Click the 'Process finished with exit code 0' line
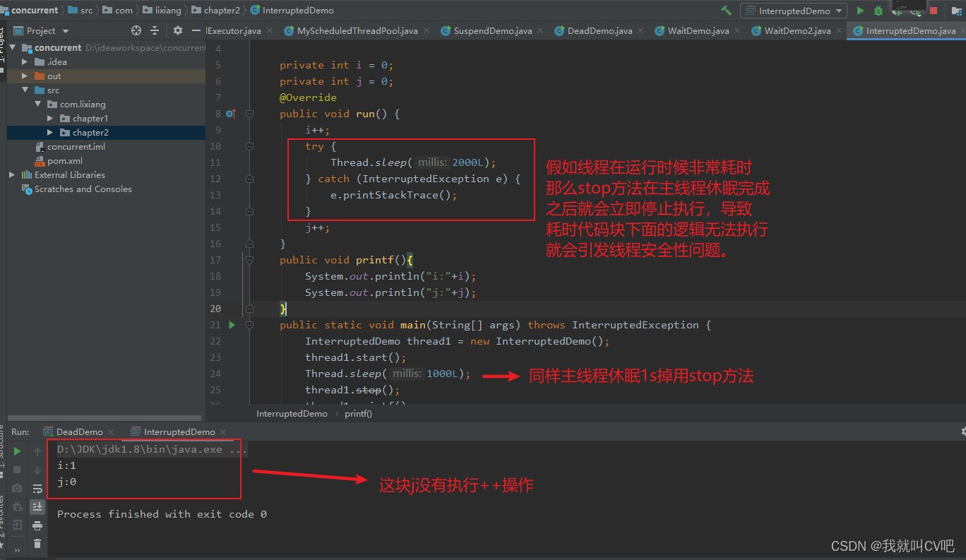This screenshot has height=560, width=966. click(x=162, y=514)
